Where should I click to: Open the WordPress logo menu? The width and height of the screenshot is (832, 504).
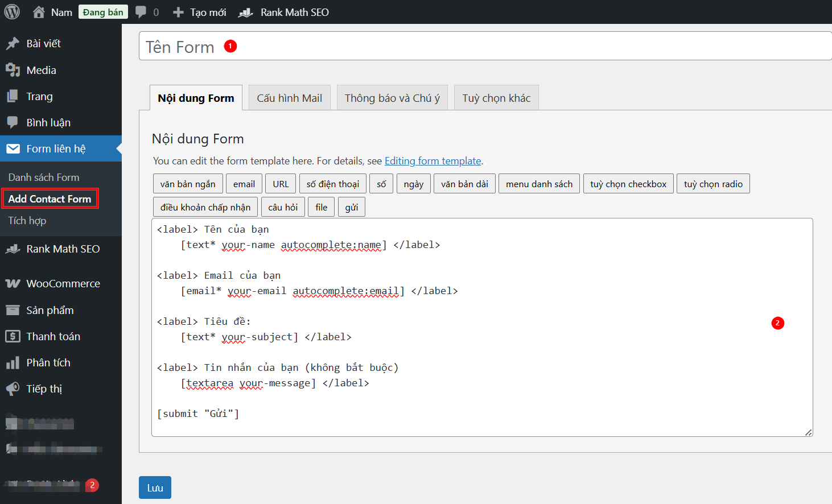coord(12,12)
